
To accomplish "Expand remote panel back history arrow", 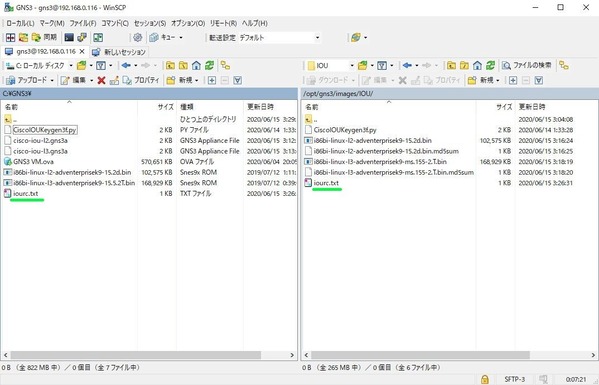I will (x=417, y=66).
